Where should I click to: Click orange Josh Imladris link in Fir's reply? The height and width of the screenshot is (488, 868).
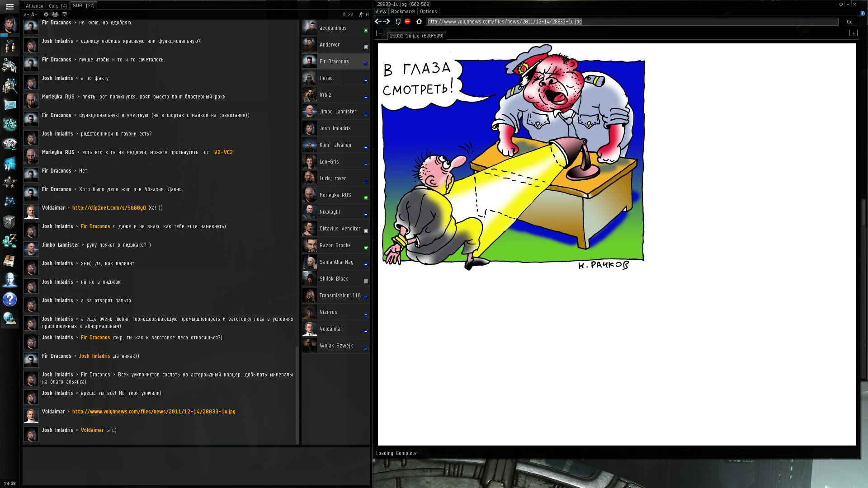94,356
